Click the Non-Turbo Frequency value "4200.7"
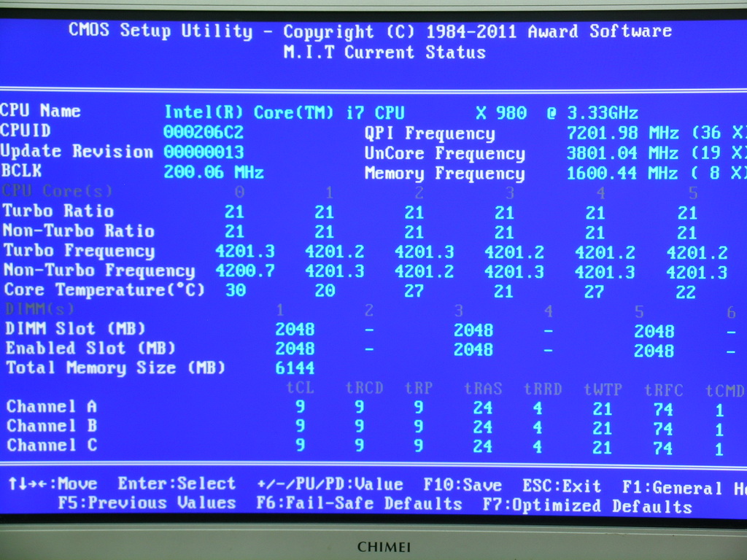Image resolution: width=747 pixels, height=560 pixels. [x=245, y=271]
